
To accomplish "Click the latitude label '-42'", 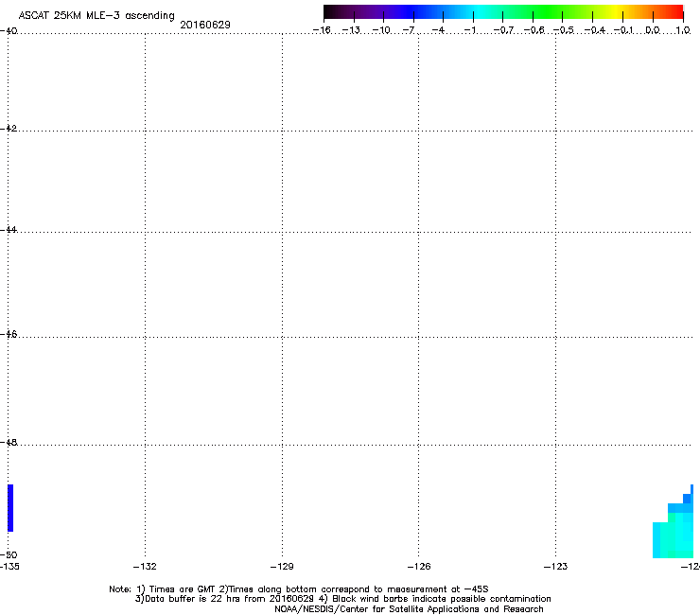I will [9, 128].
